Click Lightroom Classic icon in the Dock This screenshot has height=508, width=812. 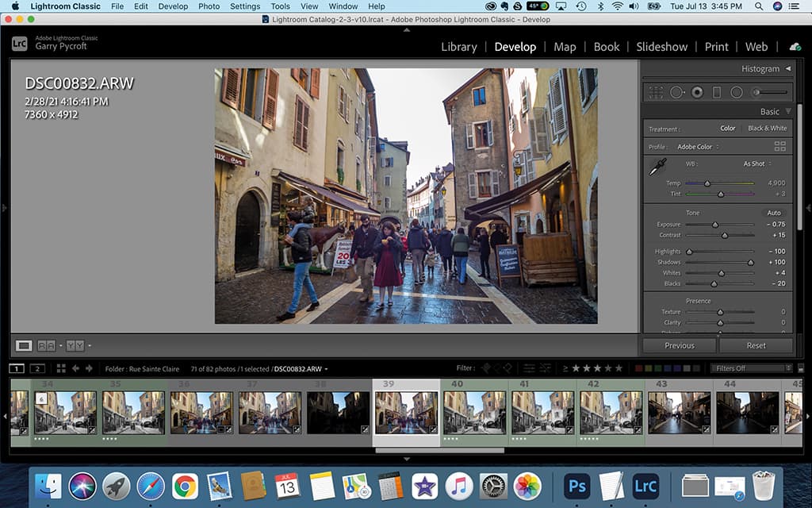tap(645, 487)
